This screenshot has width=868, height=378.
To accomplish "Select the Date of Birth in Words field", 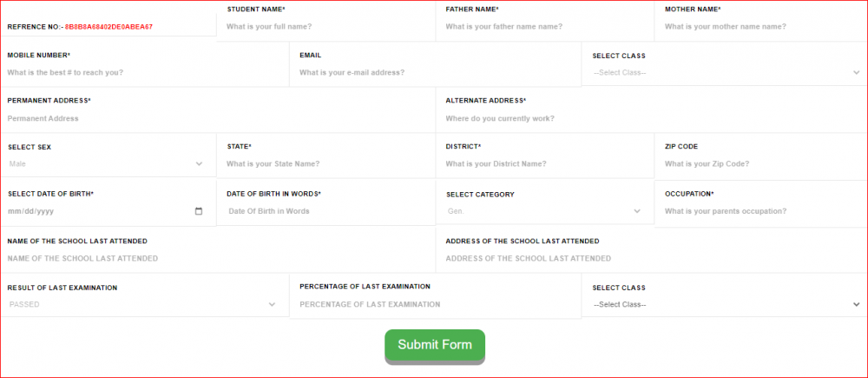I will (x=325, y=211).
